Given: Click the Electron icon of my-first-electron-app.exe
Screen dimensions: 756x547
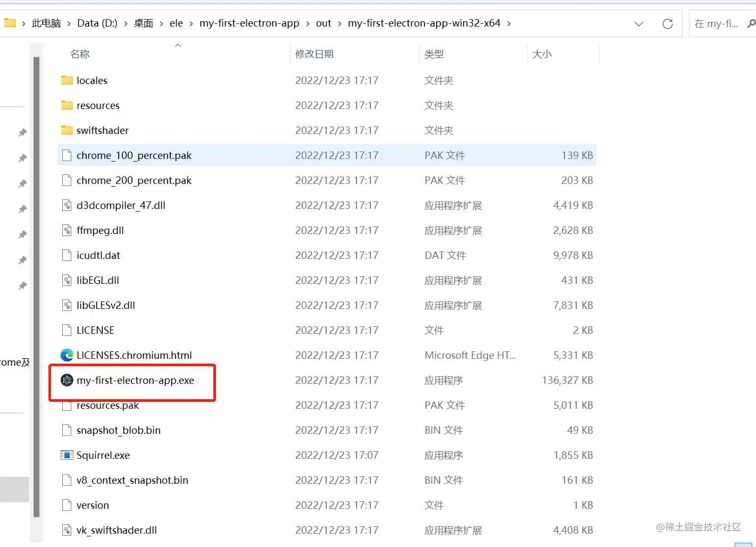Looking at the screenshot, I should point(67,380).
